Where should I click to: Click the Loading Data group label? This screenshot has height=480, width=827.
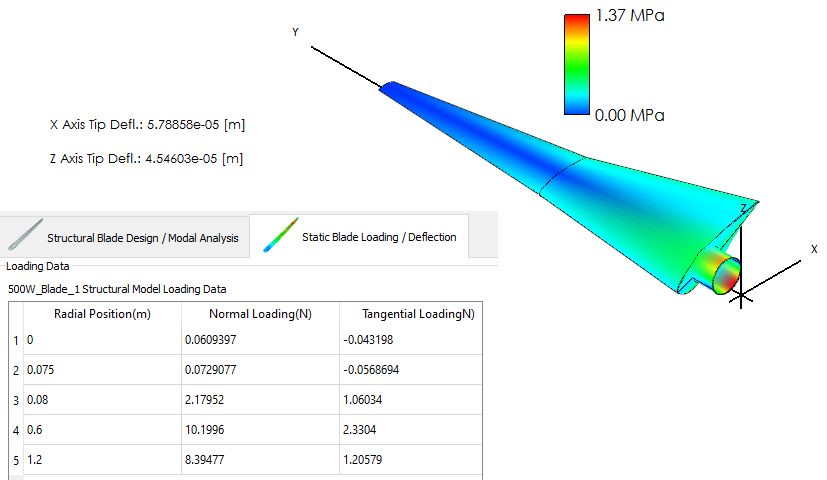pos(37,266)
